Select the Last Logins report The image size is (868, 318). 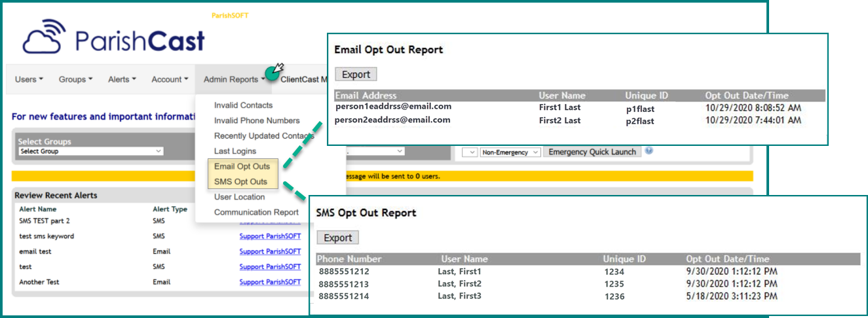click(235, 151)
